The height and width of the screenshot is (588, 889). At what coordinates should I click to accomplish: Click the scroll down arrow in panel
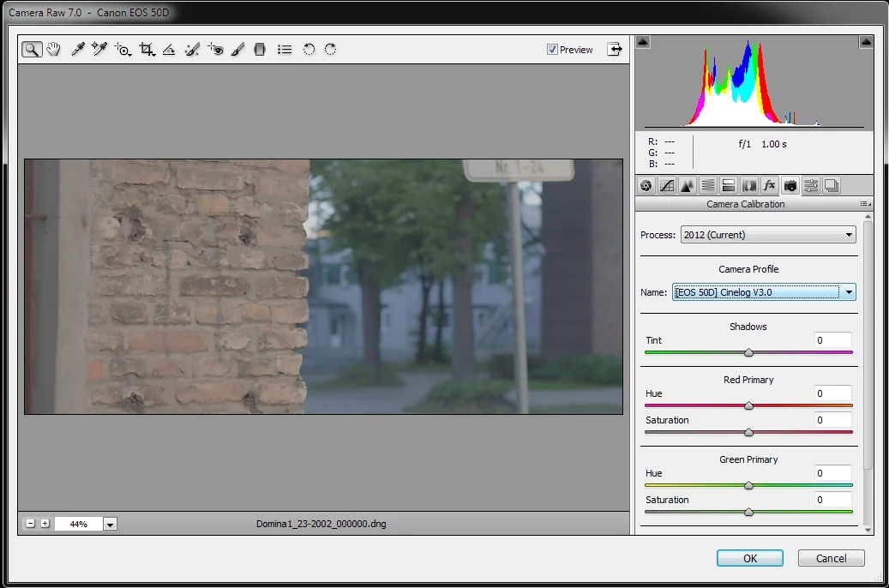click(x=868, y=530)
